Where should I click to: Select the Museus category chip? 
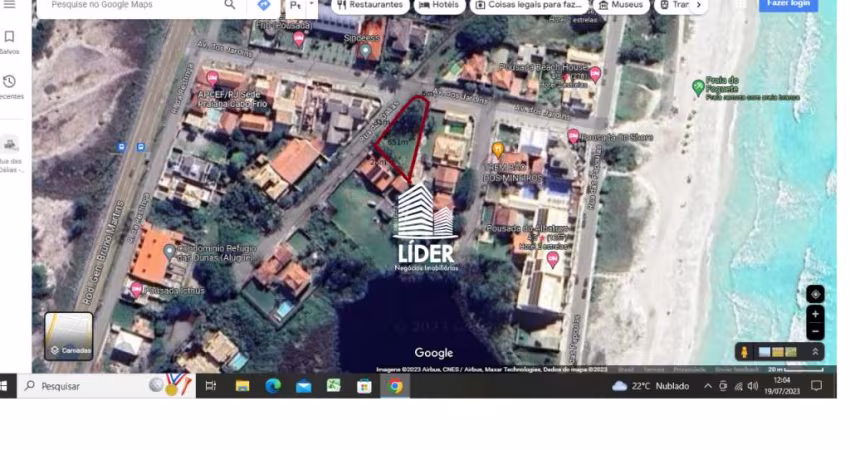coord(621,5)
